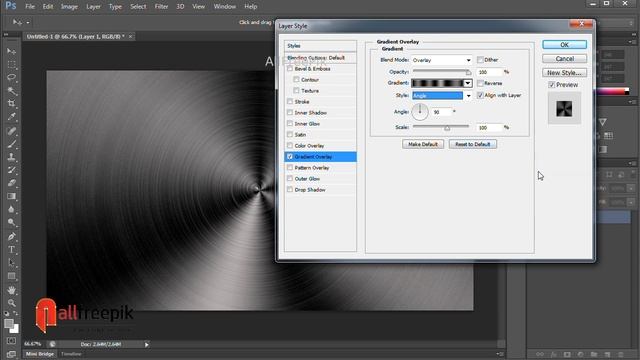The height and width of the screenshot is (360, 640).
Task: Select the Hand tool
Action: pos(11,290)
